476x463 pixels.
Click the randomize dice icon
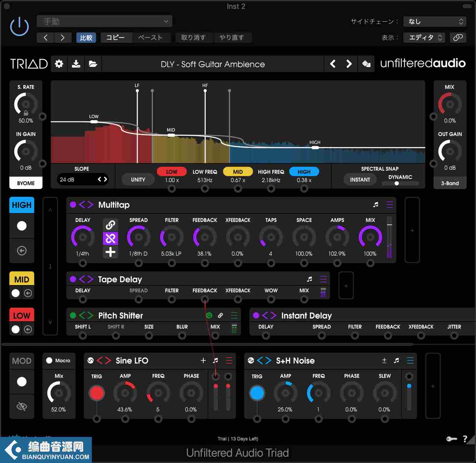point(366,64)
